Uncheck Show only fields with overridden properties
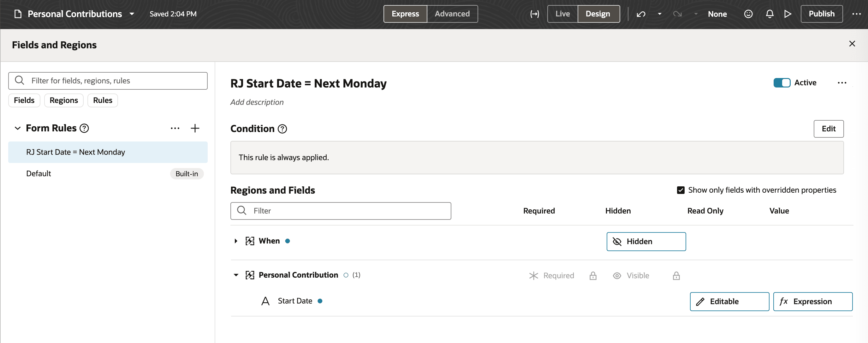This screenshot has height=343, width=868. pos(680,190)
